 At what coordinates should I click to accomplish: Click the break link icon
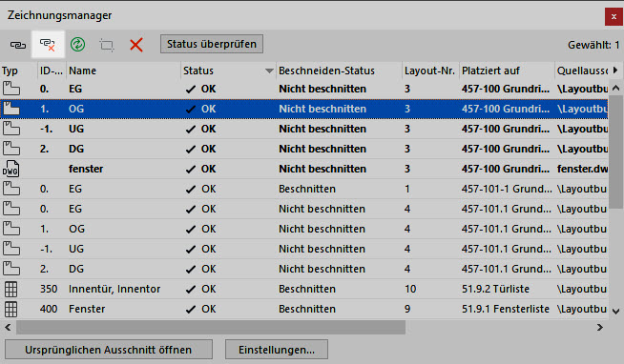(48, 45)
